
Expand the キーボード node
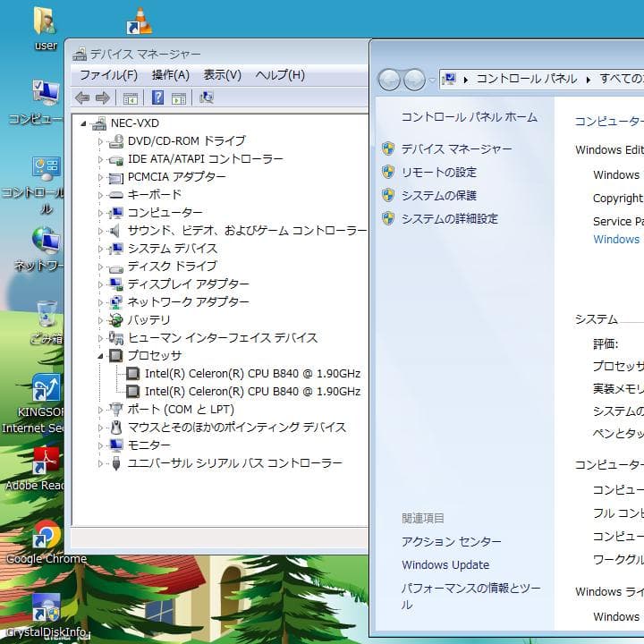pyautogui.click(x=100, y=195)
